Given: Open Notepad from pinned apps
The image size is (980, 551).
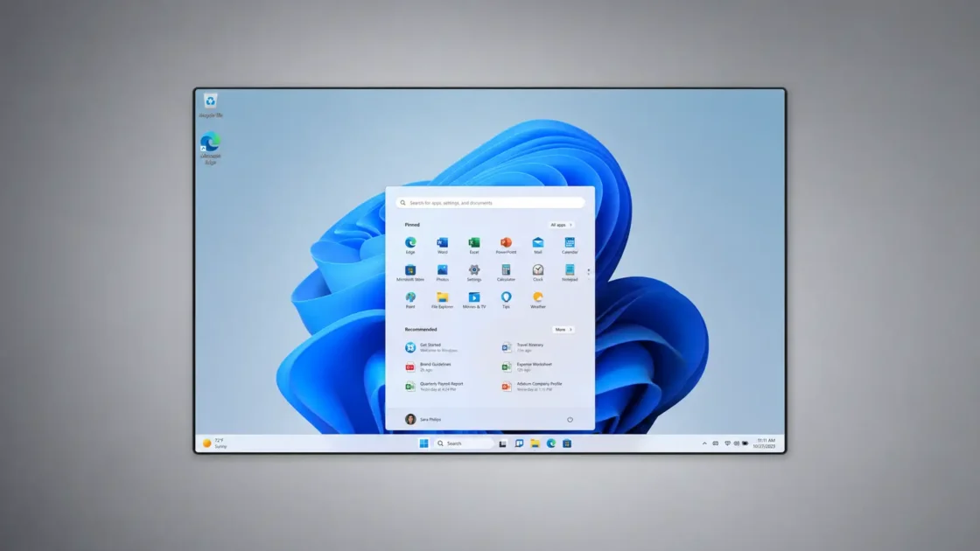Looking at the screenshot, I should point(570,272).
